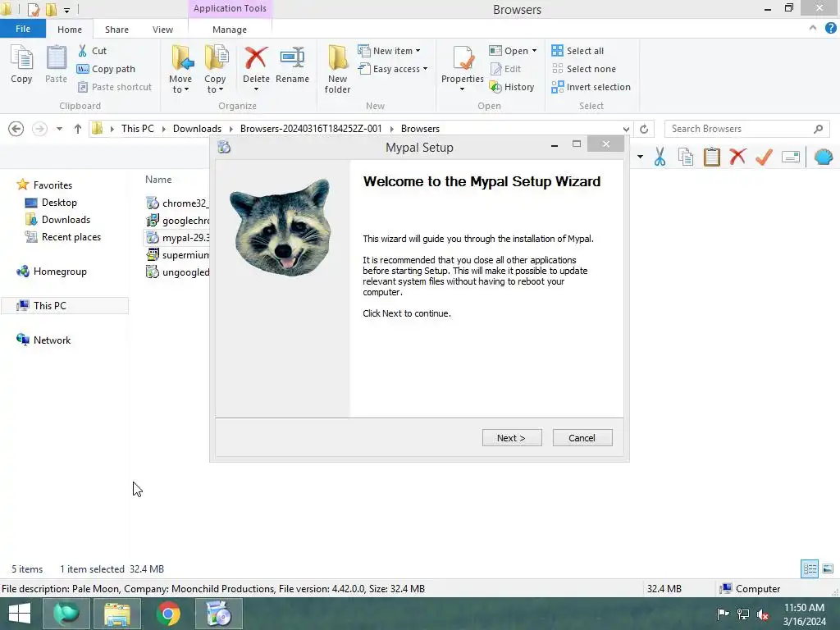Click the clipboard Paste icon in command bar
The image size is (840, 630).
pos(711,157)
